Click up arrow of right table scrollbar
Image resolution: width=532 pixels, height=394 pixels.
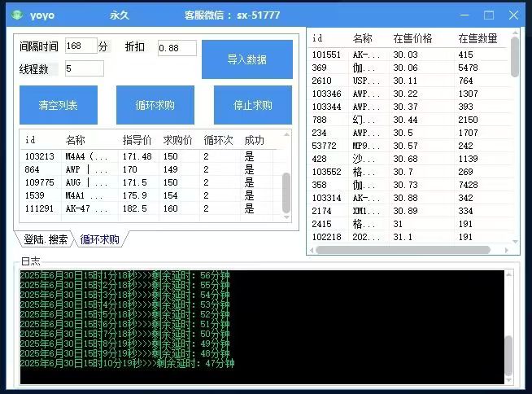coord(515,33)
